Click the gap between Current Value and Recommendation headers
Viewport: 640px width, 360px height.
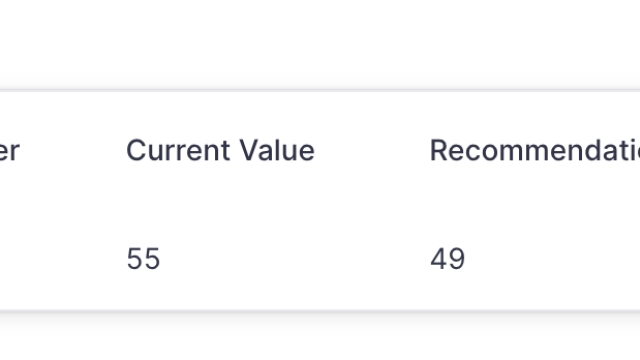[372, 150]
